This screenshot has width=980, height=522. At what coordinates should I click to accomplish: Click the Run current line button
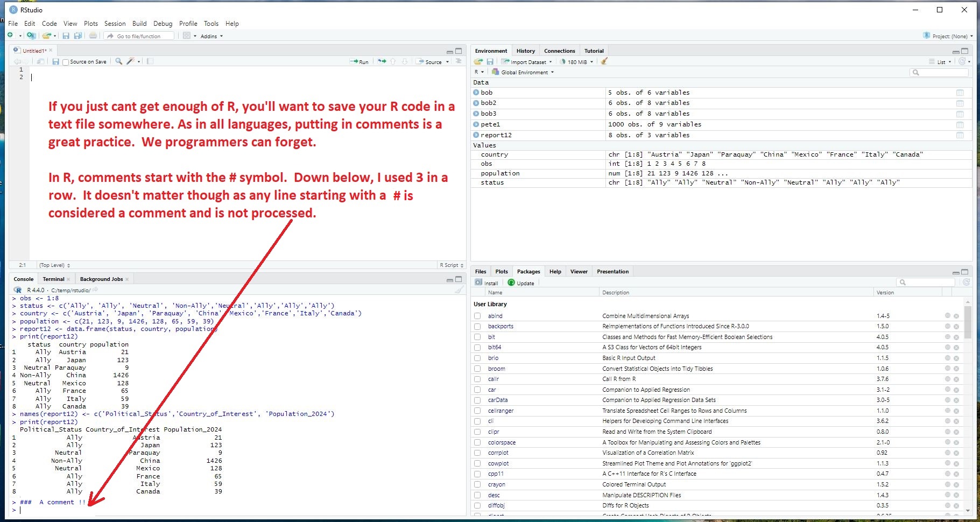pyautogui.click(x=359, y=62)
